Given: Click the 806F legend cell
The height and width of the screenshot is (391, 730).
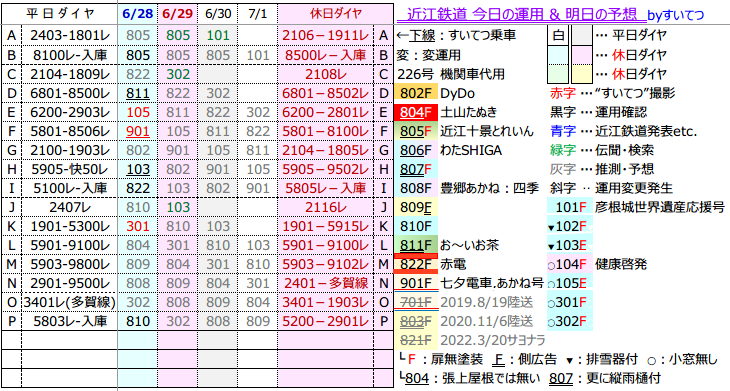Looking at the screenshot, I should click(416, 150).
